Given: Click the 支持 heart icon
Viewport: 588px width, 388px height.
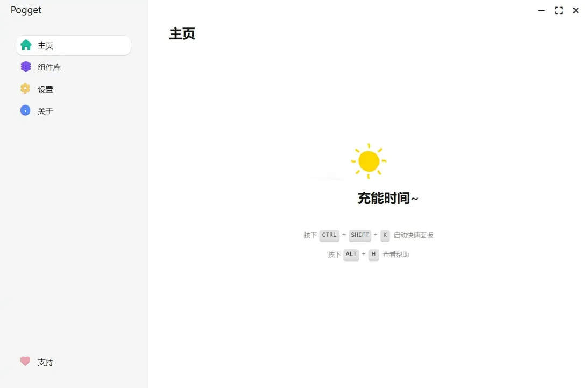Looking at the screenshot, I should click(26, 362).
